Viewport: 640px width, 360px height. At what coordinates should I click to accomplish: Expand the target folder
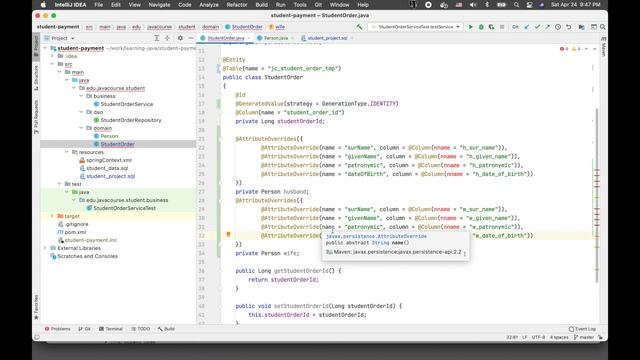tap(53, 216)
